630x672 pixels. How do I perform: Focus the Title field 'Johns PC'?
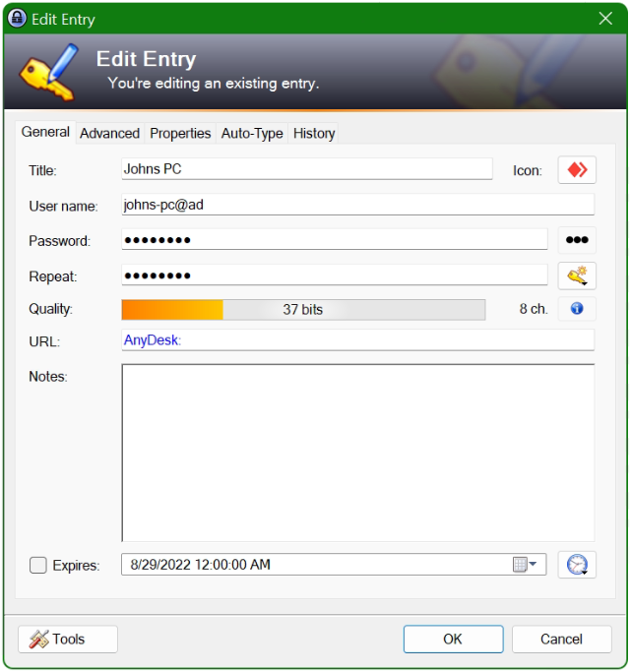tap(307, 169)
